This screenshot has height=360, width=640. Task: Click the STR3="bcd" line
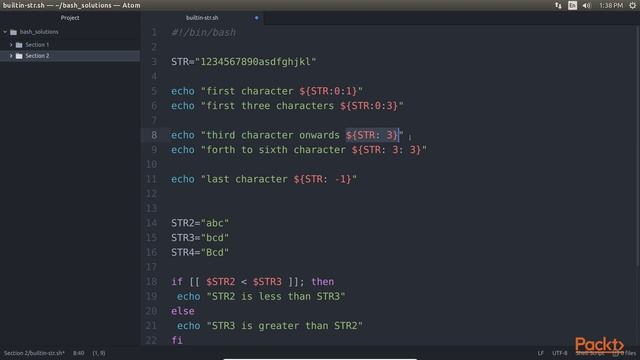pos(200,238)
